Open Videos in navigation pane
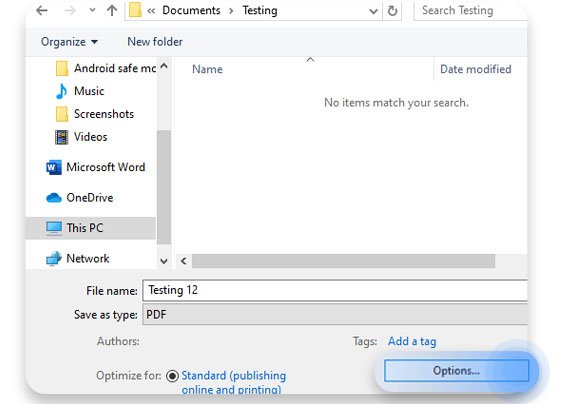 [81, 137]
